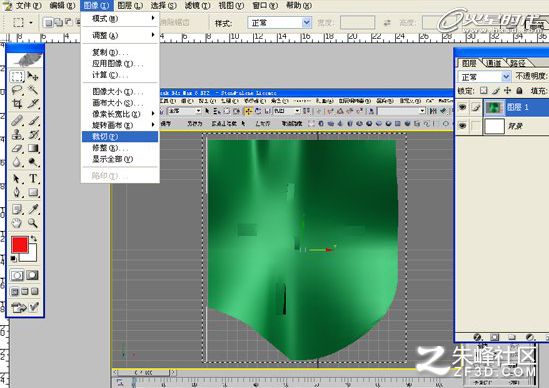Select the Lasso tool
Viewport: 549px width, 388px height.
(x=17, y=90)
